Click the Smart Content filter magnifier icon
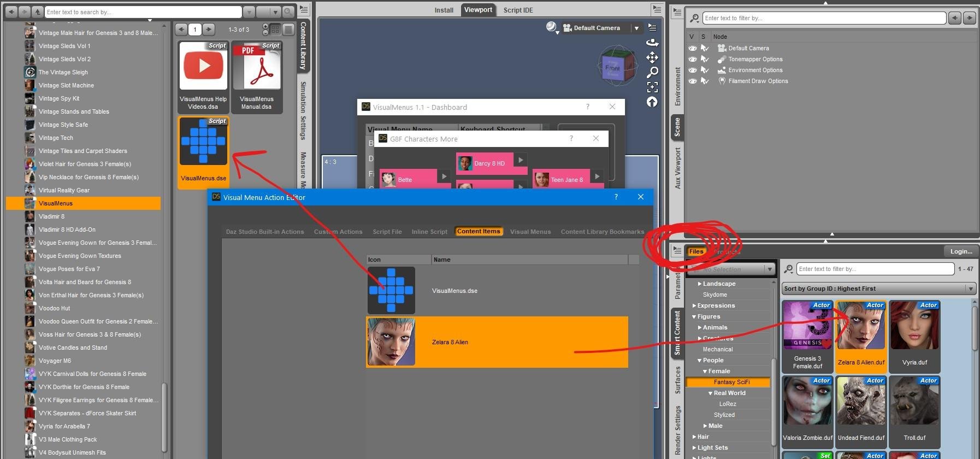Screen dimensions: 980x459 point(788,269)
